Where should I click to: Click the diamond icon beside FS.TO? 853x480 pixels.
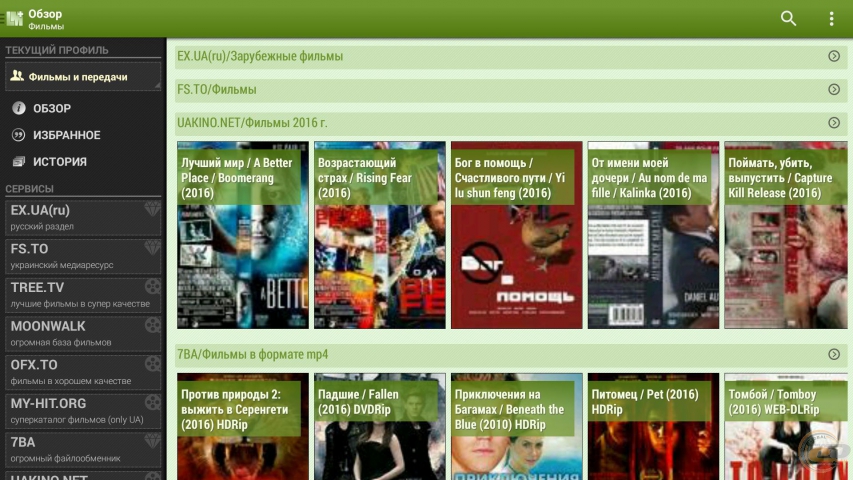(152, 248)
